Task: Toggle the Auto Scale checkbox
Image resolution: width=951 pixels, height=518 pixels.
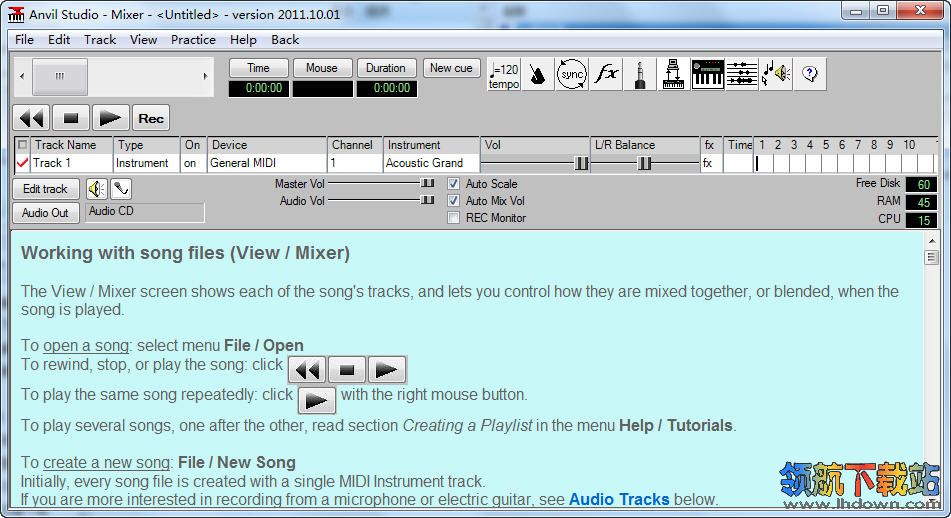Action: point(453,183)
